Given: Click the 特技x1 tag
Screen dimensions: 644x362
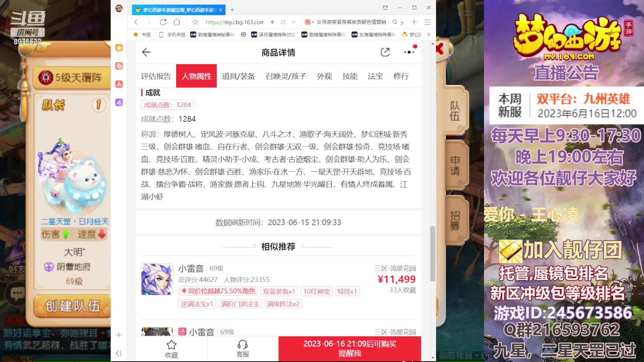Looking at the screenshot, I should pos(347,291).
